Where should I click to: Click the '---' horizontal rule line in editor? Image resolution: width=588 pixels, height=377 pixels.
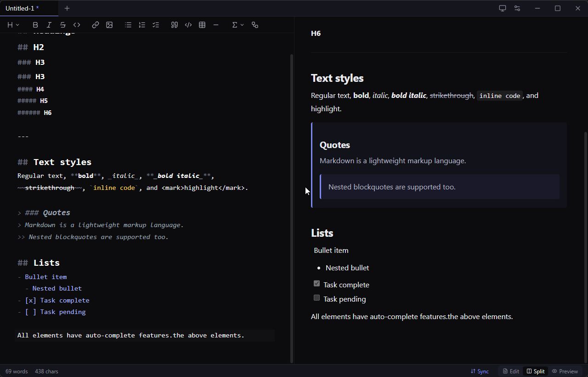(x=23, y=136)
